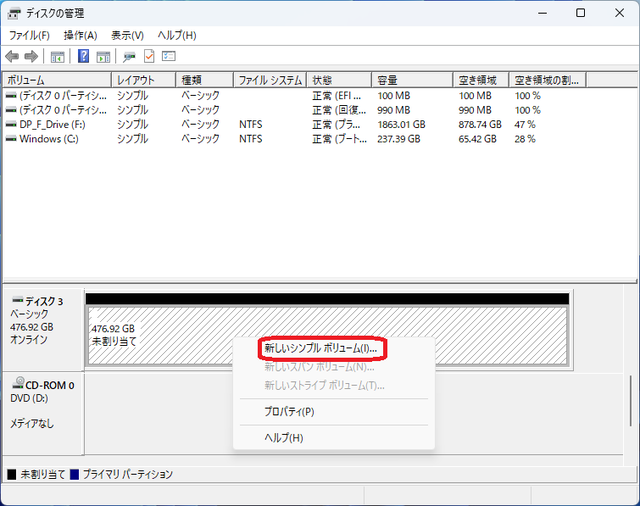The image size is (640, 506).
Task: Select the drive icon of the 100 MB EFI partition
Action: (x=11, y=96)
